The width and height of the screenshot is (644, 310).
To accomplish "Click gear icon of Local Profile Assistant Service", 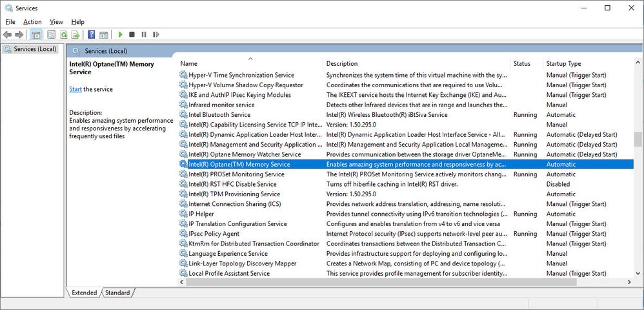I will tap(183, 273).
